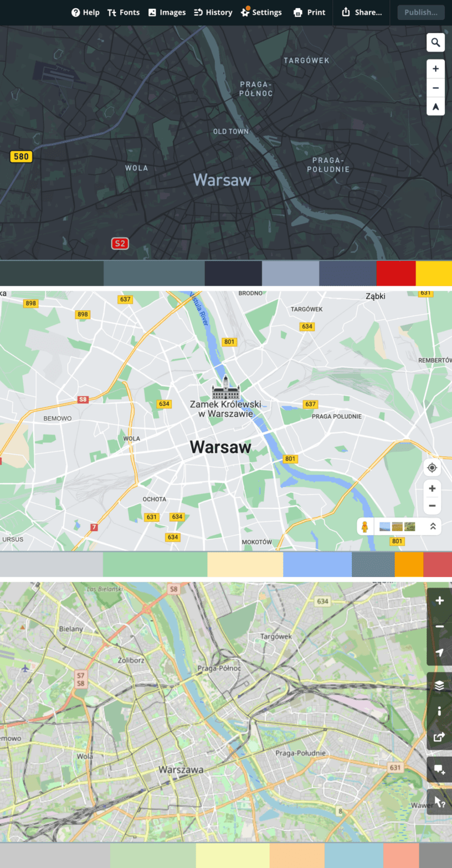The image size is (452, 868).
Task: Click the airport plane icon on OpenStreetMap
Action: [25, 669]
